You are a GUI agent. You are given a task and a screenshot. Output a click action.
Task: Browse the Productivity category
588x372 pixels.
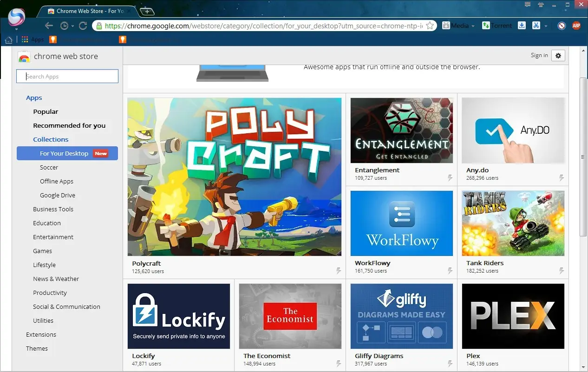click(50, 293)
